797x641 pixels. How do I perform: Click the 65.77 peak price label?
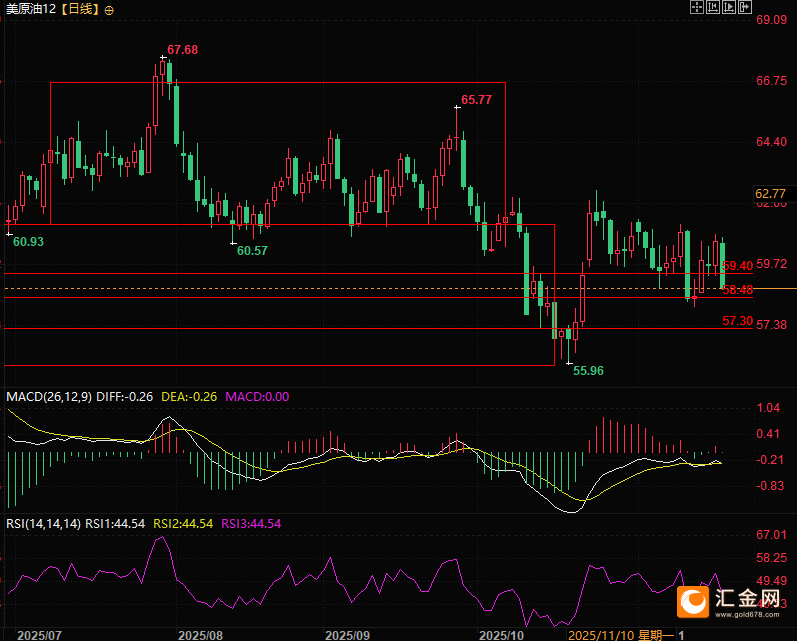(476, 100)
